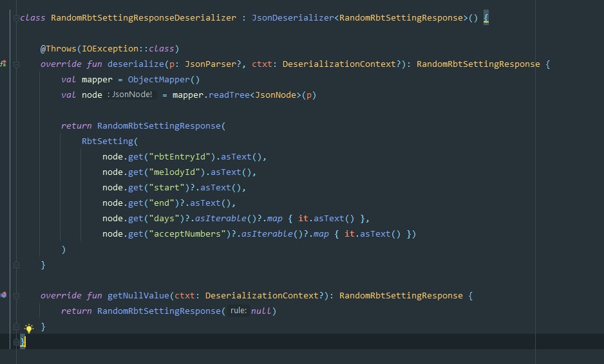The image size is (604, 364).
Task: Click the mapper variable declaration name
Action: (x=97, y=79)
